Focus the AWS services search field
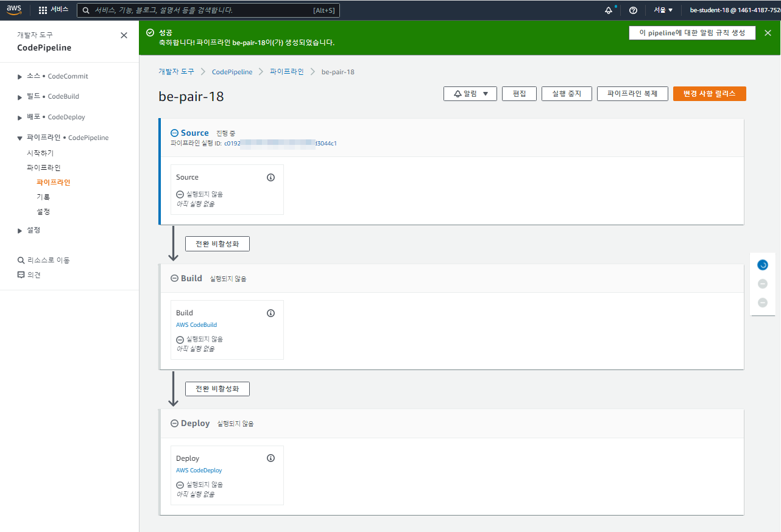 [x=208, y=10]
